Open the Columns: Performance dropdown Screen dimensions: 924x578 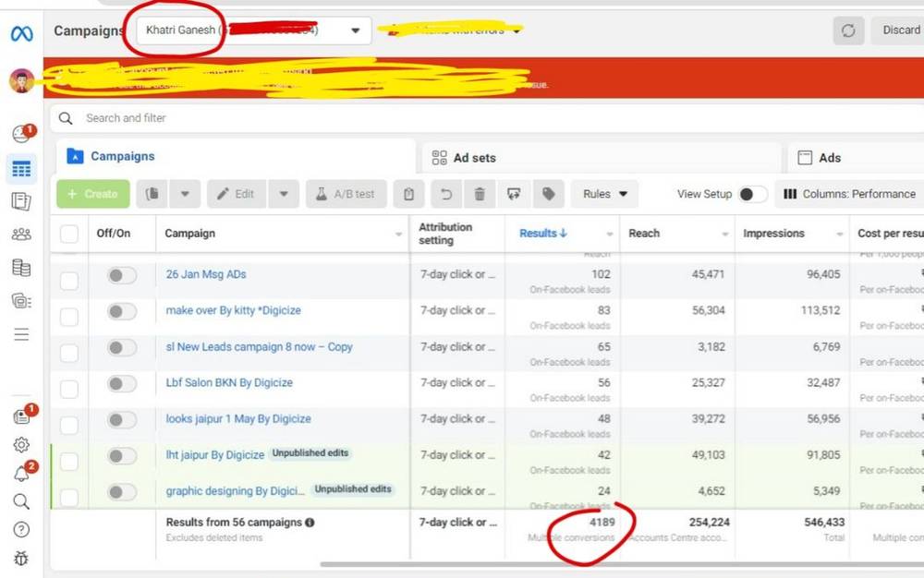(x=848, y=194)
